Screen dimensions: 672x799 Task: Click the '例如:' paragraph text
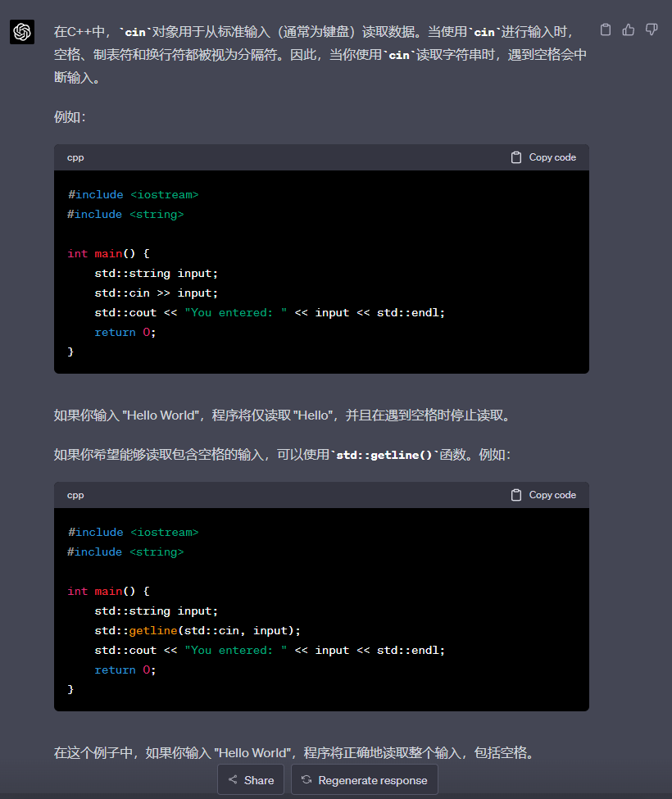(70, 117)
